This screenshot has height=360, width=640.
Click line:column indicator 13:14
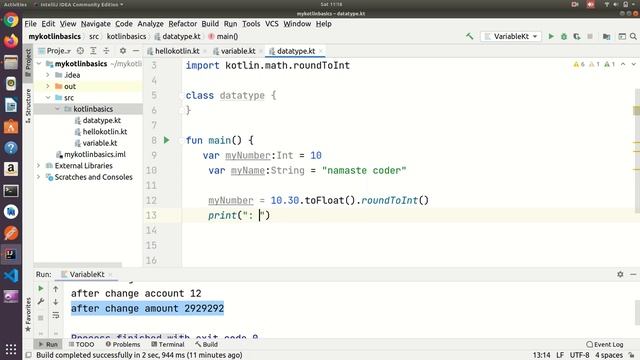click(541, 355)
